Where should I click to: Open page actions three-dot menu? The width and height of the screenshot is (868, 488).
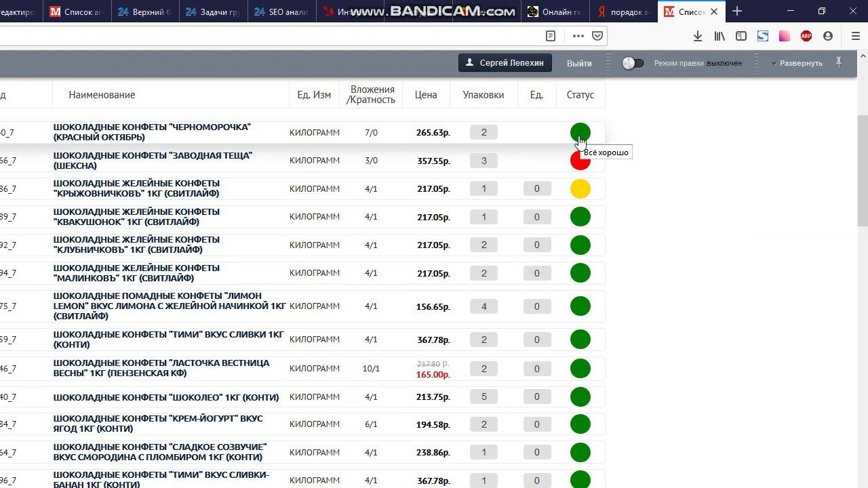click(578, 36)
